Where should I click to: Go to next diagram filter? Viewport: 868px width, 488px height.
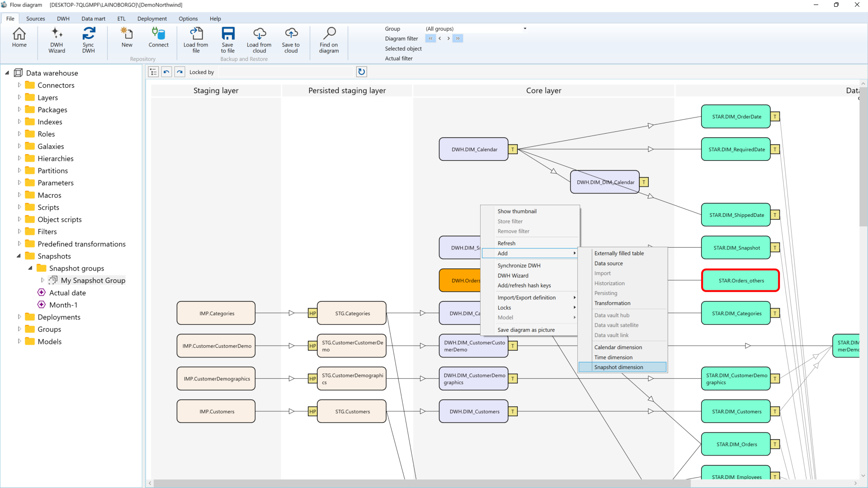point(448,38)
